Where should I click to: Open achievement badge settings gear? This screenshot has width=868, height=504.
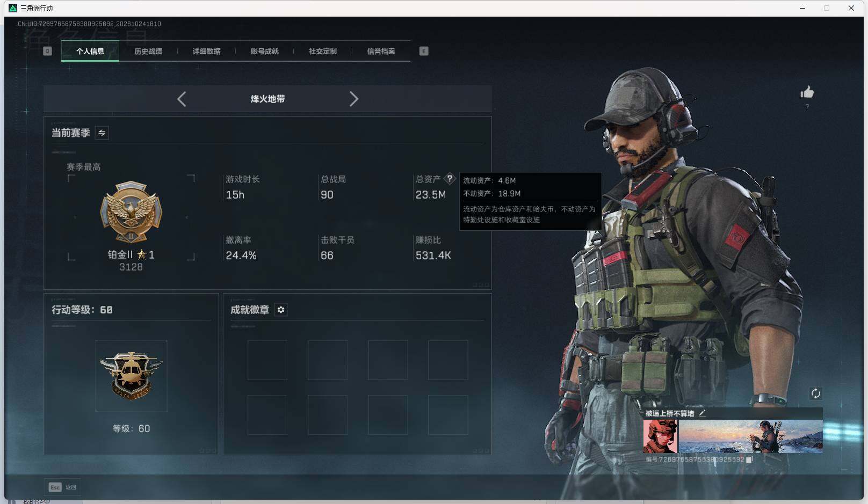click(281, 310)
